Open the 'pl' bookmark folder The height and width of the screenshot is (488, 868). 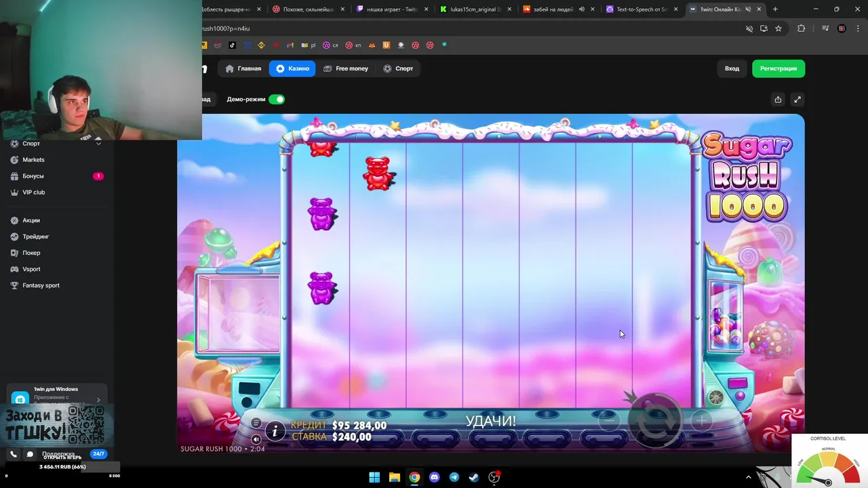[x=309, y=45]
